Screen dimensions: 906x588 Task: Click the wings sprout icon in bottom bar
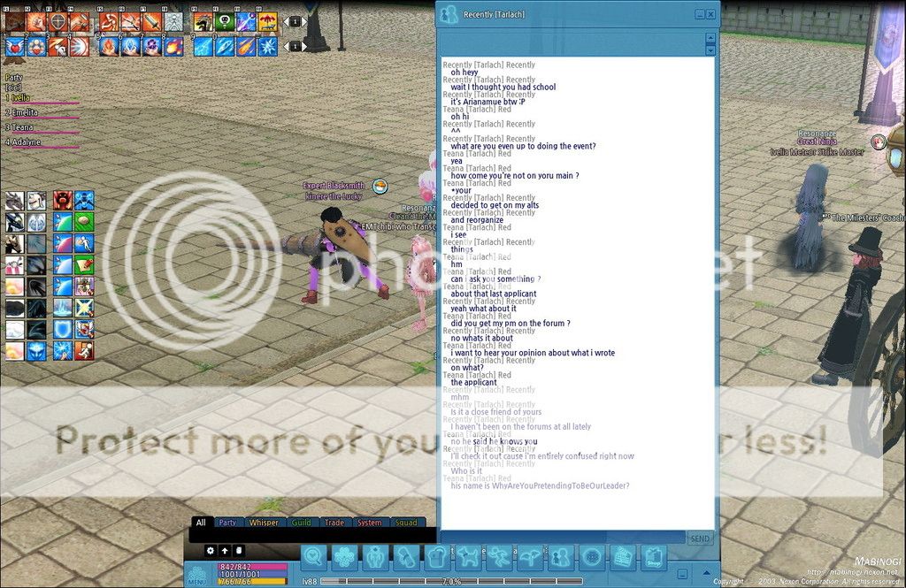[x=530, y=557]
